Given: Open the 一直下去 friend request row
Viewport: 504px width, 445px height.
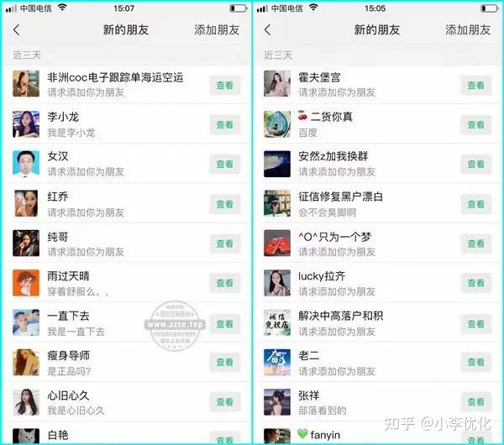Looking at the screenshot, I should point(127,322).
